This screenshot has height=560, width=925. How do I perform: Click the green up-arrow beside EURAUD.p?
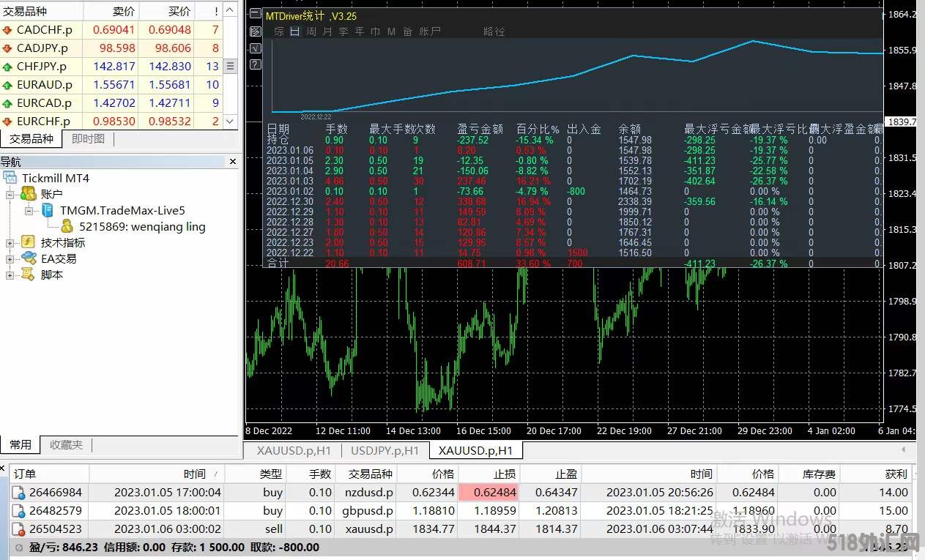click(8, 85)
